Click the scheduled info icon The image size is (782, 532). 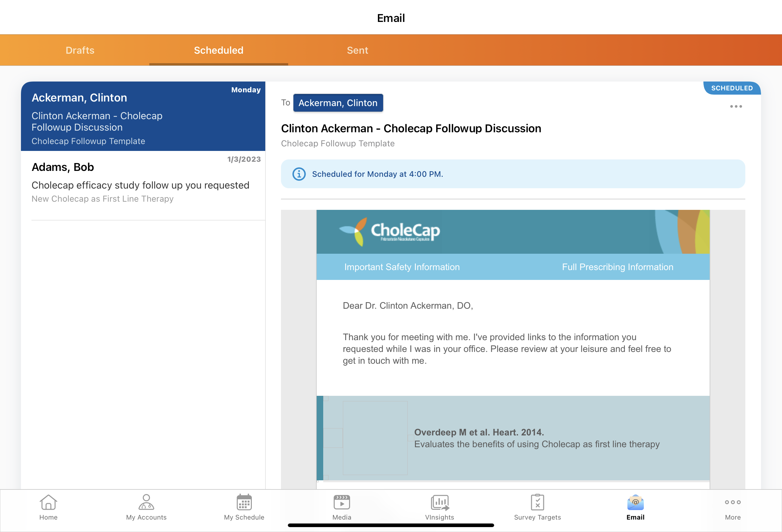[x=299, y=174]
